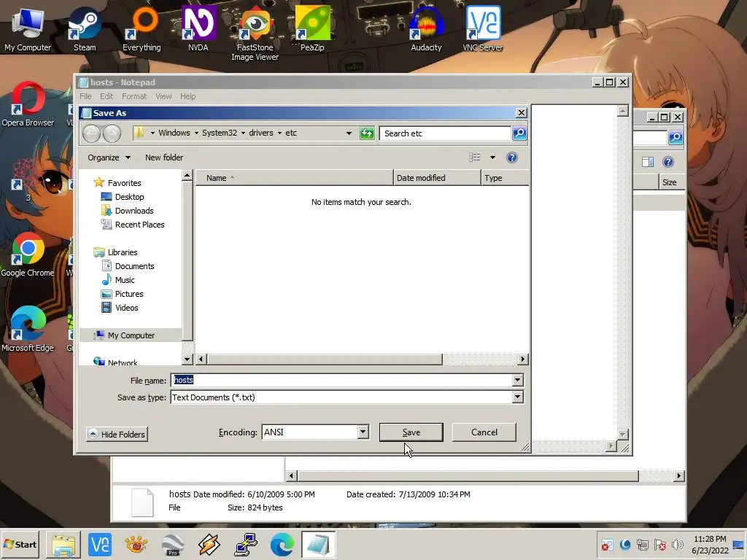The width and height of the screenshot is (747, 560).
Task: Click the New folder button
Action: 164,157
